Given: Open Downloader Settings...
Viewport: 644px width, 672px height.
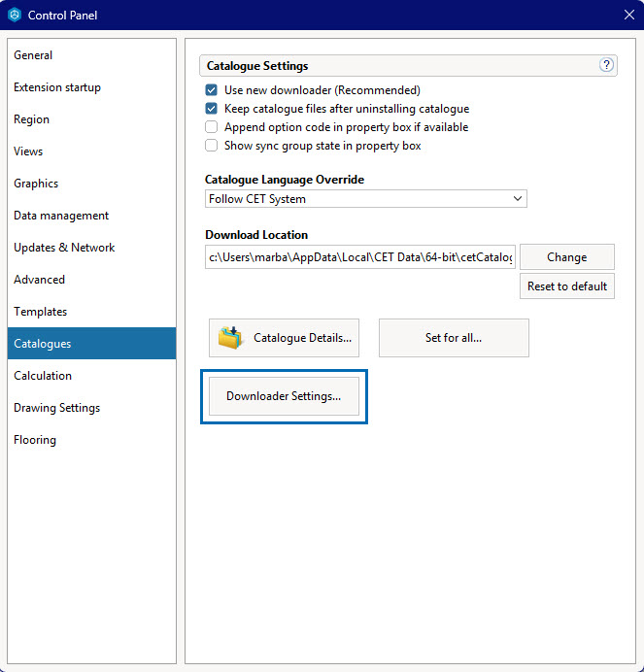Looking at the screenshot, I should click(x=284, y=396).
